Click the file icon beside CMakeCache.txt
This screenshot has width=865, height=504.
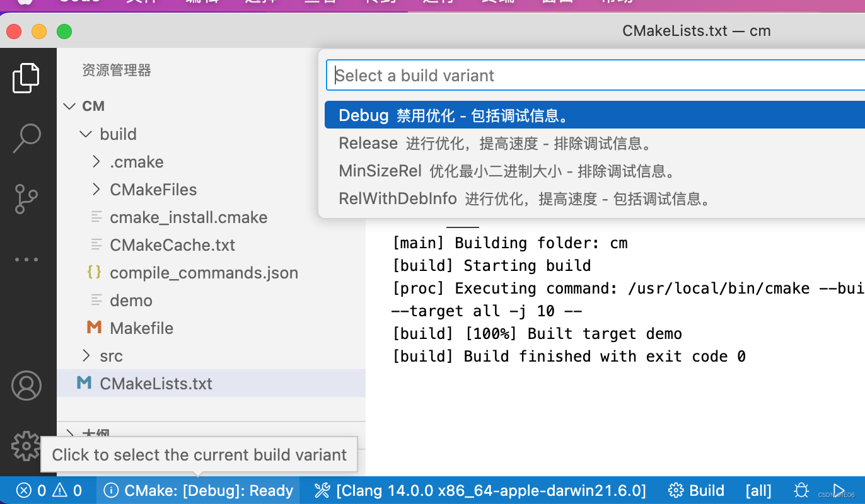pyautogui.click(x=96, y=244)
